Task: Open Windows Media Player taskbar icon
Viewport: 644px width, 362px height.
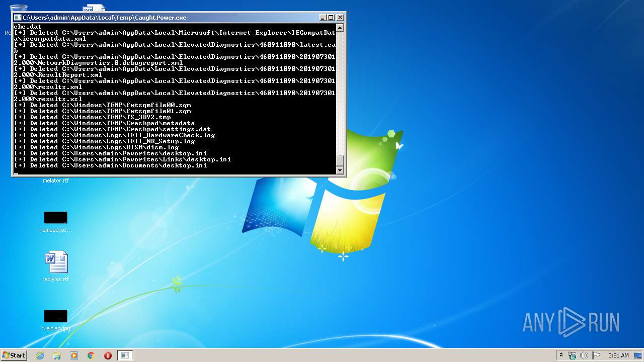Action: click(74, 355)
